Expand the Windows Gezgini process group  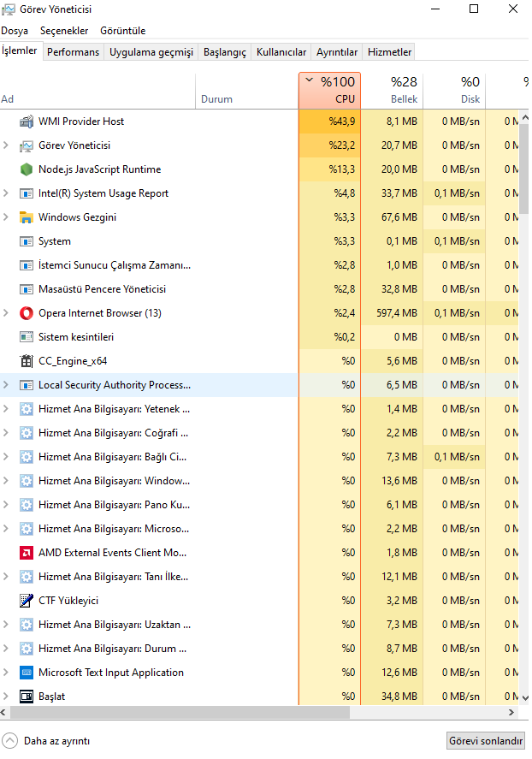(x=6, y=217)
